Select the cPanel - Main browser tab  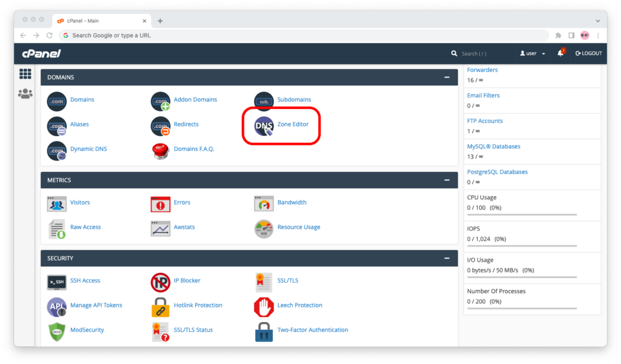click(102, 21)
